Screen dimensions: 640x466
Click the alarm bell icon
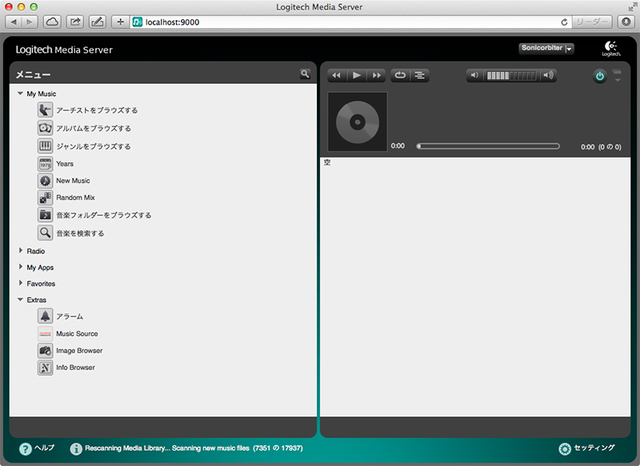tap(45, 316)
